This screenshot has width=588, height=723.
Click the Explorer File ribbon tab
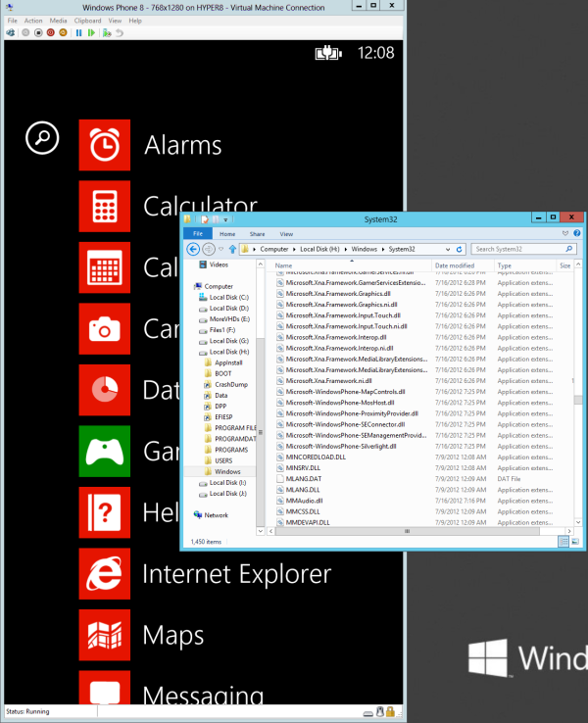tap(198, 234)
